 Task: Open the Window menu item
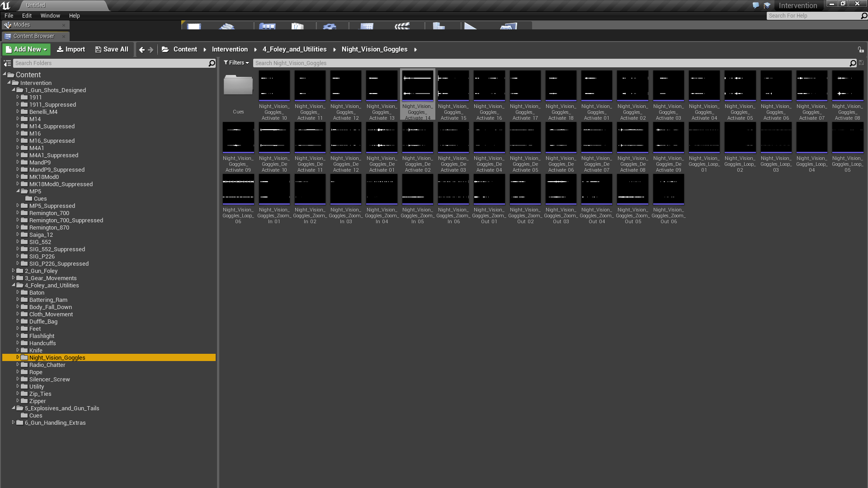(50, 15)
